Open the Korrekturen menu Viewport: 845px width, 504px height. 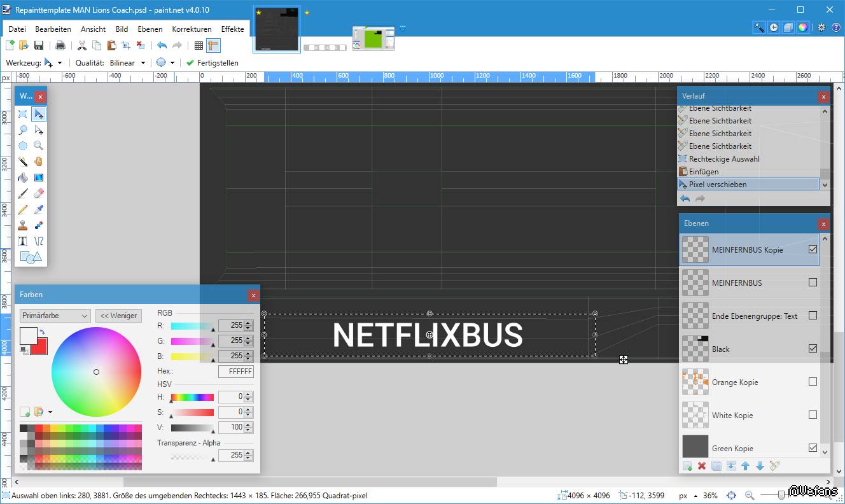tap(192, 29)
